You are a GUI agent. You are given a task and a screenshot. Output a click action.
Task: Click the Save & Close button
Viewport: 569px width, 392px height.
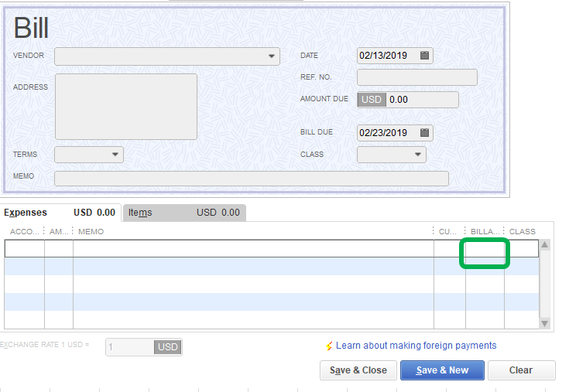[x=358, y=370]
